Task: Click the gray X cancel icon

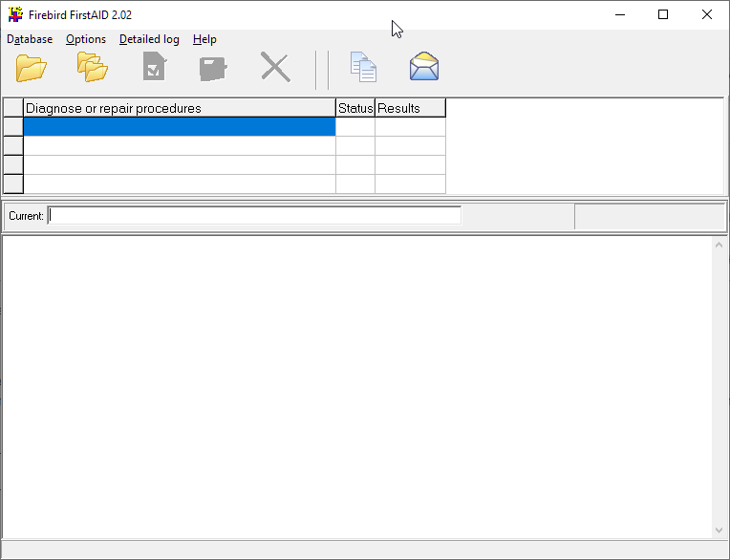Action: click(x=275, y=67)
